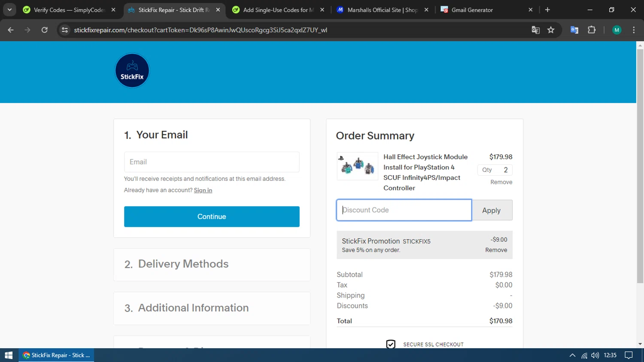Screen dimensions: 644x362
Task: Open the notification center icon
Action: point(629,355)
